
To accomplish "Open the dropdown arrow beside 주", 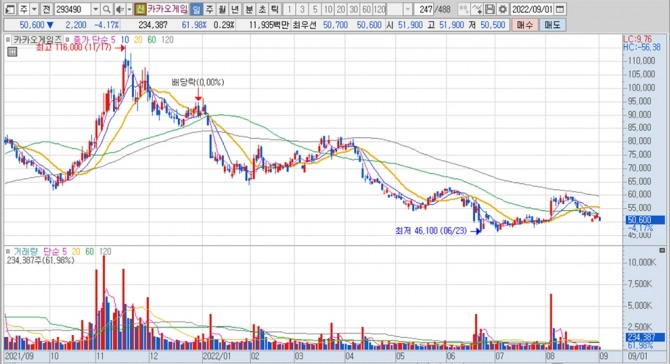I will (x=35, y=9).
